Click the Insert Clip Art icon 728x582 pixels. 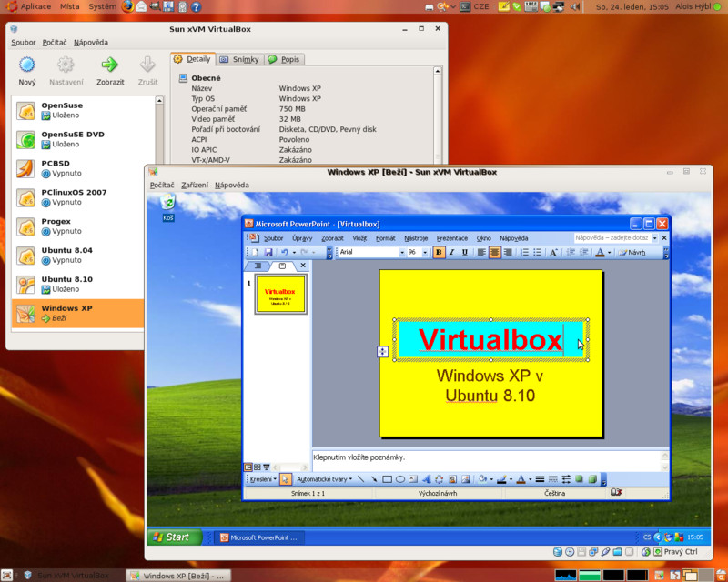click(452, 479)
